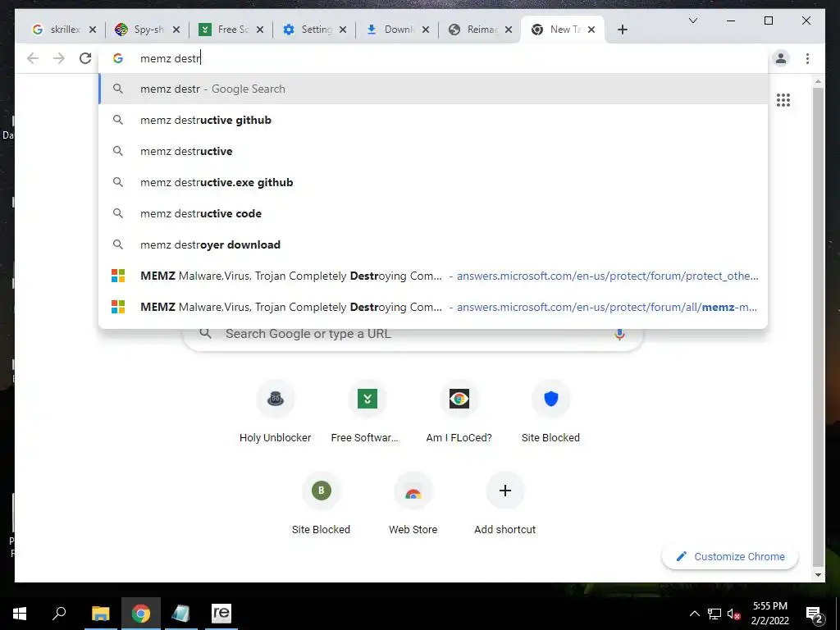Select suggestion 'memz destructive.exe github'
840x630 pixels.
coord(433,182)
